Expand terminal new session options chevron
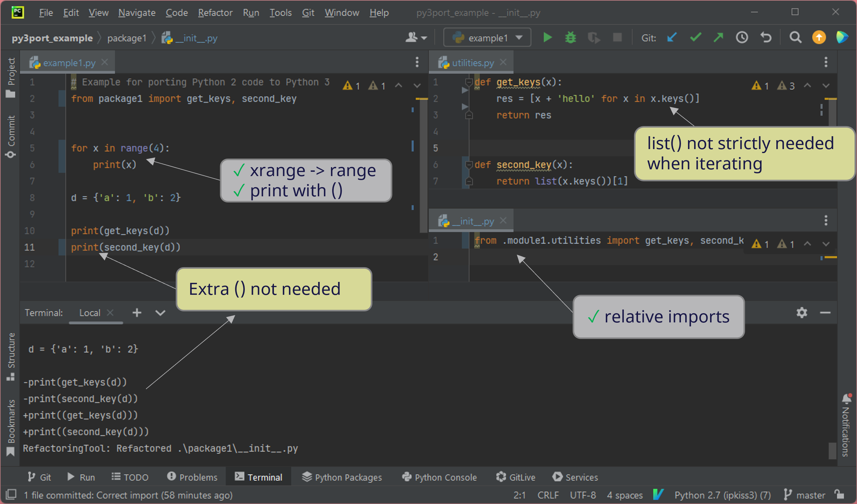The height and width of the screenshot is (504, 857). point(160,313)
